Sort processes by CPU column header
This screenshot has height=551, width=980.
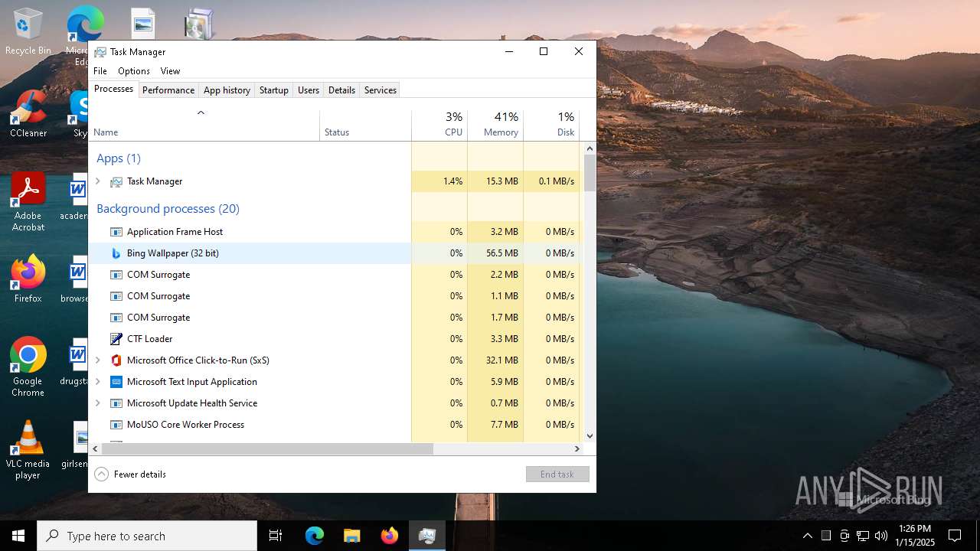click(439, 126)
